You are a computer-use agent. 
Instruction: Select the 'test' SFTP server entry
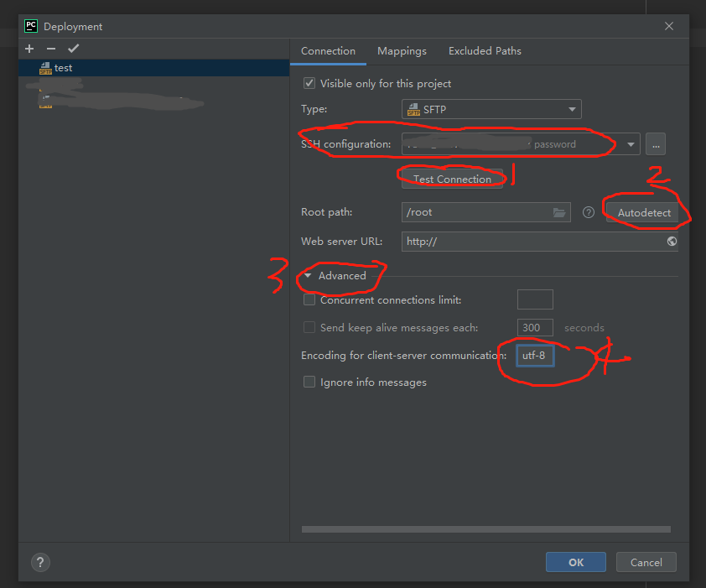pos(154,68)
